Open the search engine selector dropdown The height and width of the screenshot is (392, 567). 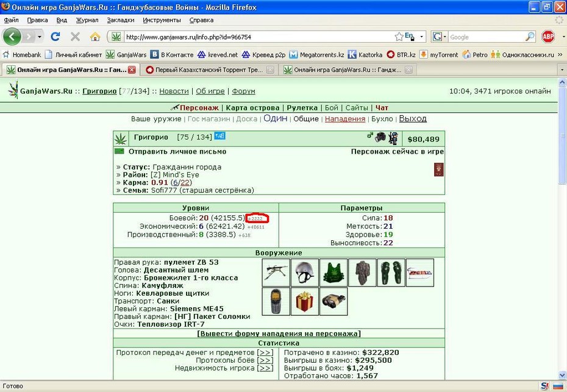pos(440,37)
